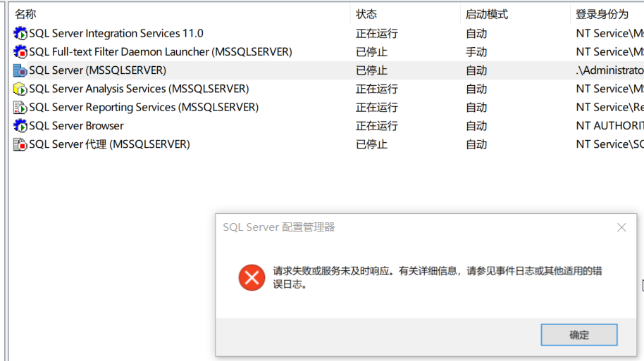Click 已停止 status of SQL Server (MSSQLSERVER)
Image resolution: width=644 pixels, height=361 pixels.
click(x=372, y=70)
